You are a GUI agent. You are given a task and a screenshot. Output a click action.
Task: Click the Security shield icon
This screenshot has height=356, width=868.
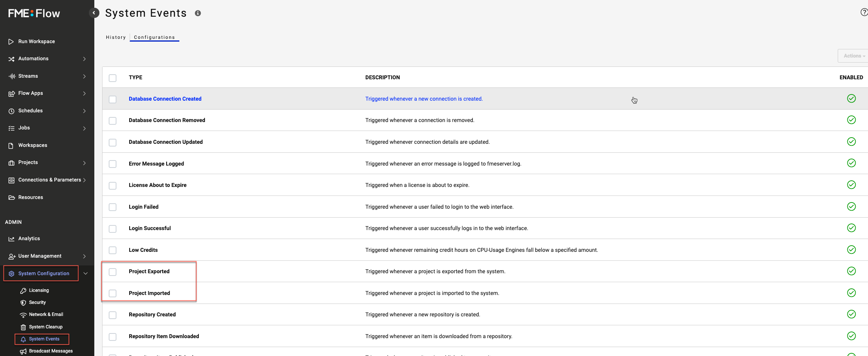(23, 303)
